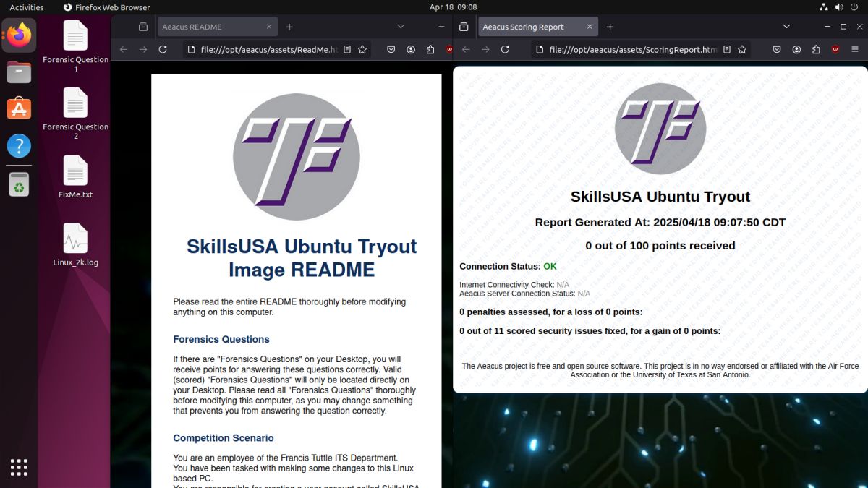Toggle reader view in the Scoring Report window

pyautogui.click(x=727, y=50)
